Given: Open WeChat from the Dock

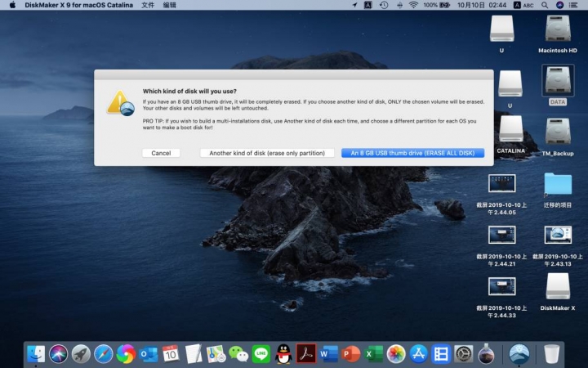Looking at the screenshot, I should pyautogui.click(x=238, y=354).
